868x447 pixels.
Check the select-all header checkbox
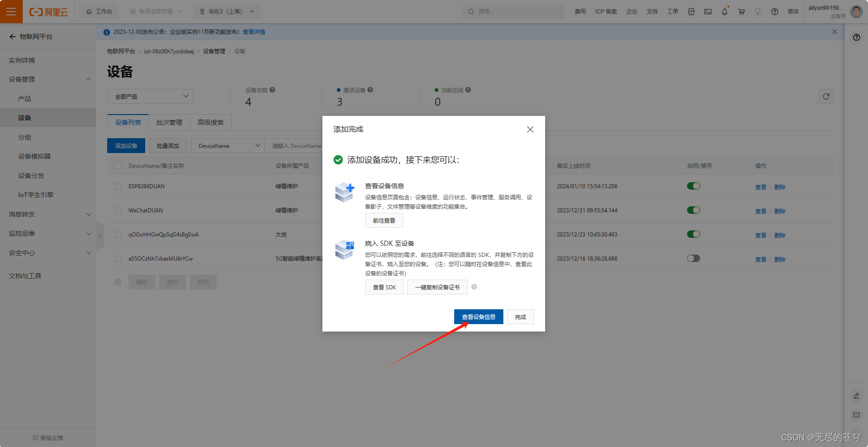tap(118, 166)
